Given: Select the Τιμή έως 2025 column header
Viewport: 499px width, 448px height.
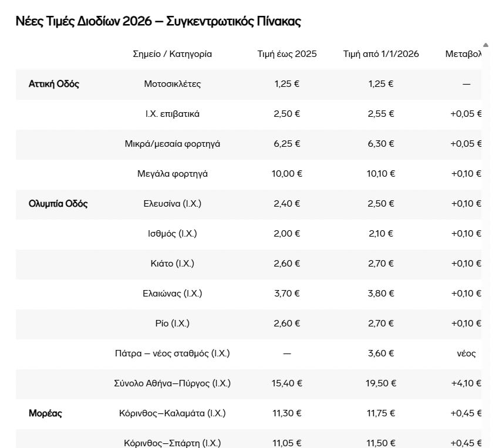Looking at the screenshot, I should (x=287, y=54).
